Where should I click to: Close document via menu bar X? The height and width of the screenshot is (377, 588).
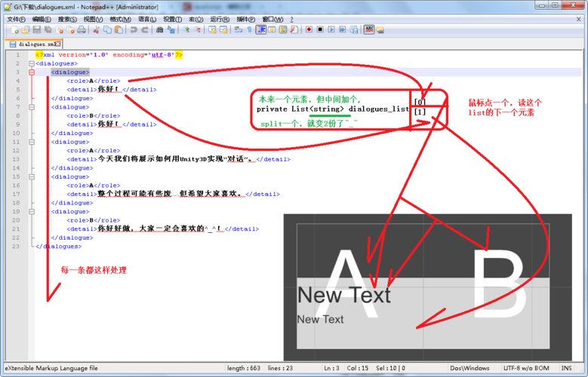point(579,19)
